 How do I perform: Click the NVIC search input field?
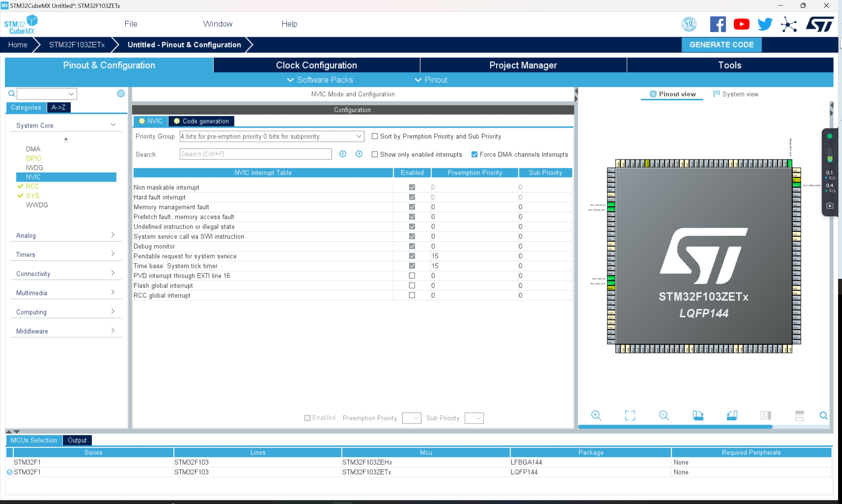[255, 154]
